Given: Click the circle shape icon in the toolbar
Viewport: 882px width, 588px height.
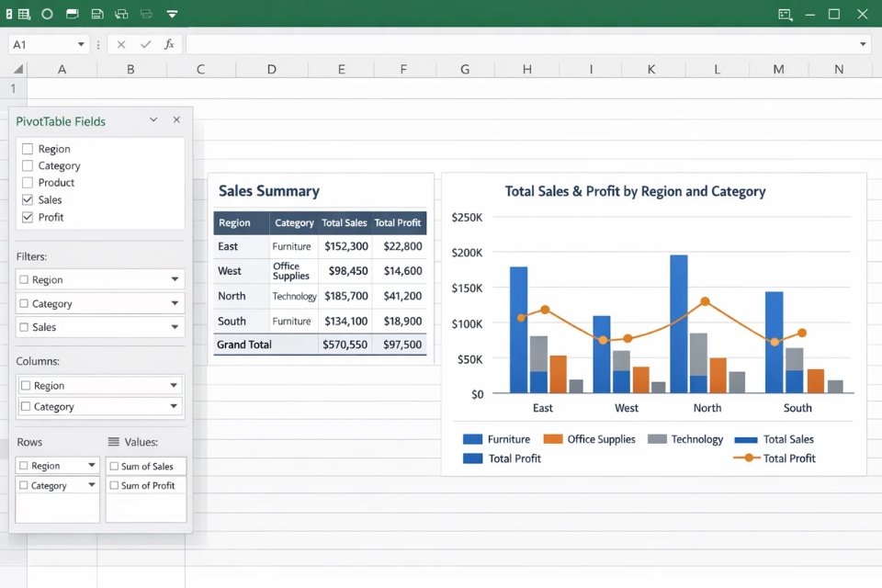Looking at the screenshot, I should coord(47,14).
